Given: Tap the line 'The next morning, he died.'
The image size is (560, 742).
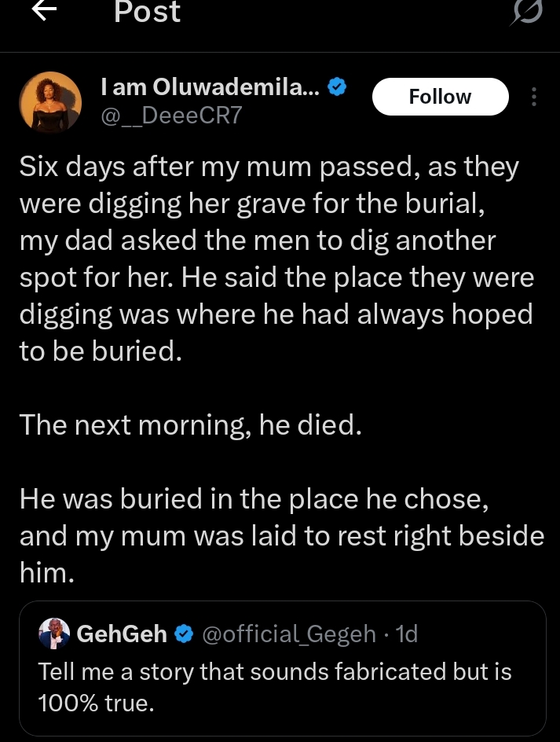Looking at the screenshot, I should [191, 424].
